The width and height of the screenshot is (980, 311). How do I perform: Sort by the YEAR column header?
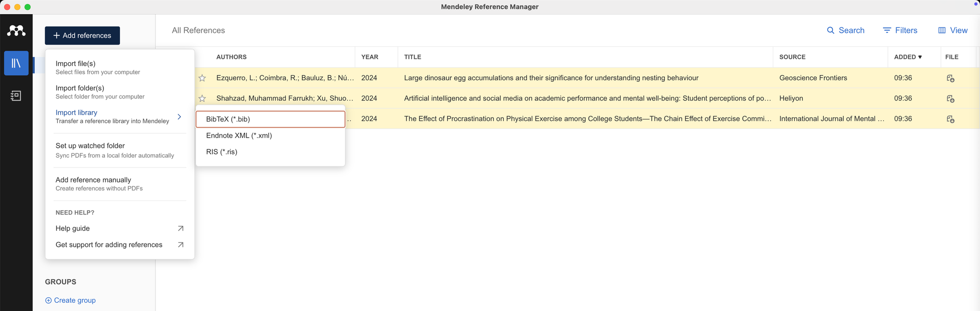point(369,57)
